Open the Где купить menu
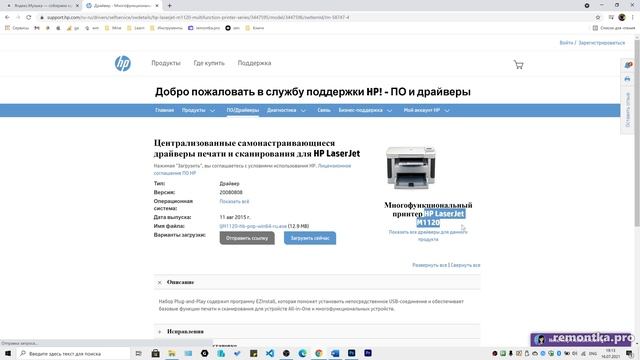 click(209, 63)
